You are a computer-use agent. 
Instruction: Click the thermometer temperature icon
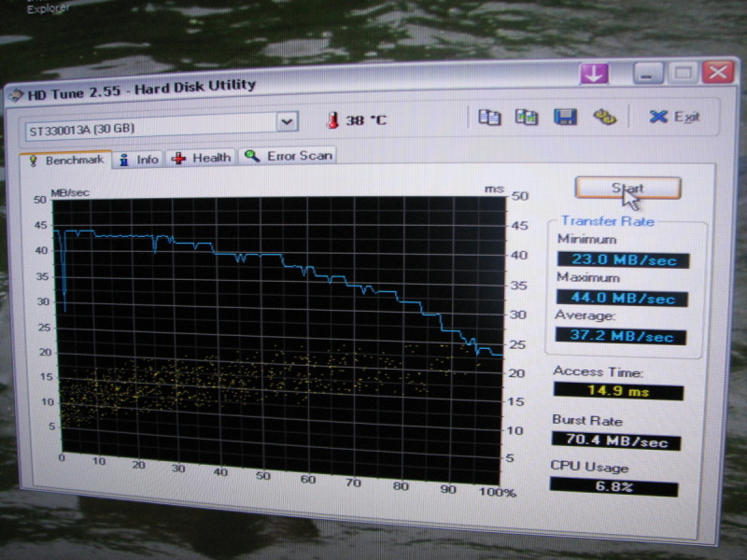pyautogui.click(x=333, y=120)
